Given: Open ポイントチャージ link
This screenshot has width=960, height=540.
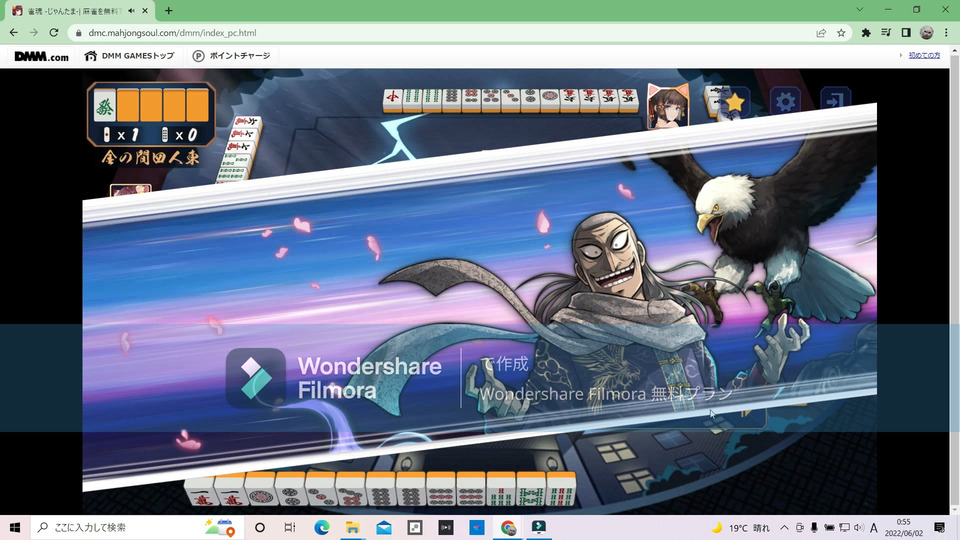Looking at the screenshot, I should click(231, 56).
